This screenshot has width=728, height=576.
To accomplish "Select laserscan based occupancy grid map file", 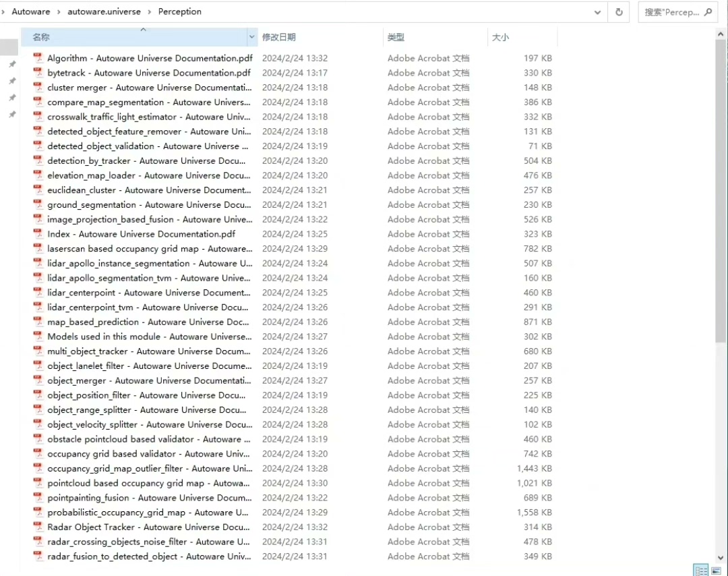I will (x=150, y=248).
